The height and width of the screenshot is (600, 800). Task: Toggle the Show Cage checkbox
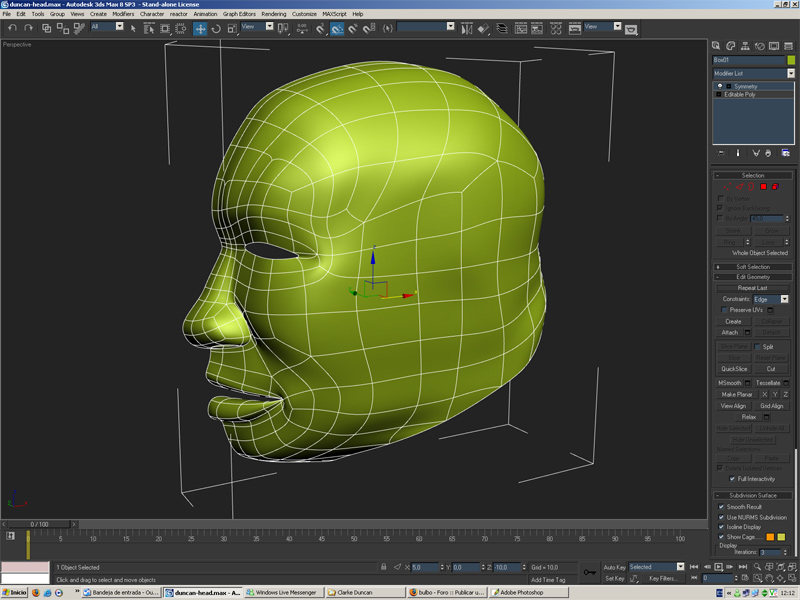721,537
